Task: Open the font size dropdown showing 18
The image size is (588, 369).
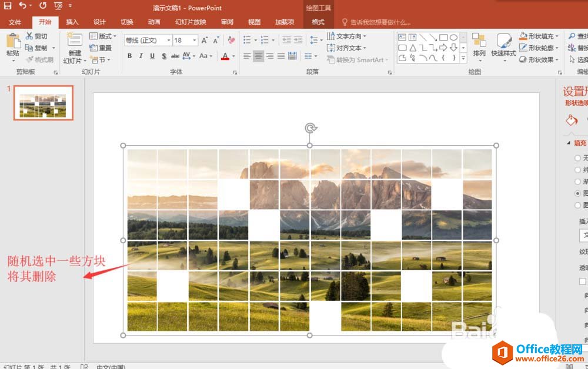Action: tap(185, 40)
